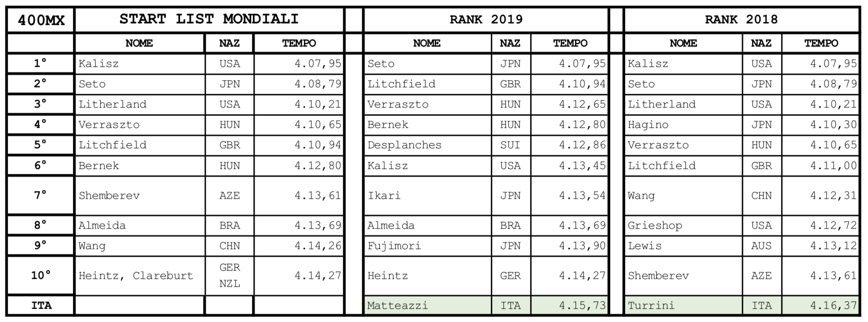Select the 7° position cell
This screenshot has width=868, height=322.
point(41,195)
